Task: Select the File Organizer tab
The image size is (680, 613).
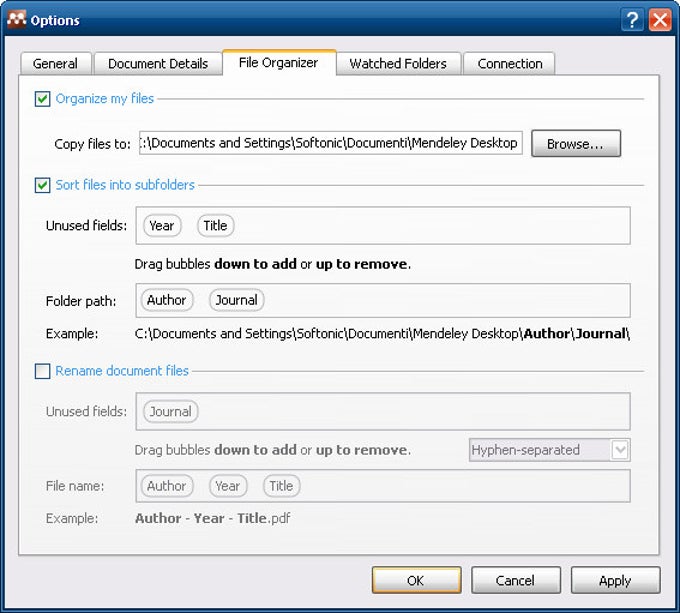Action: coord(279,62)
